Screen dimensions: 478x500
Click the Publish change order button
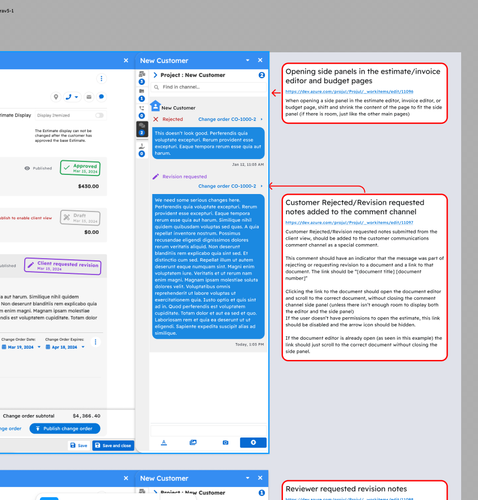(65, 428)
